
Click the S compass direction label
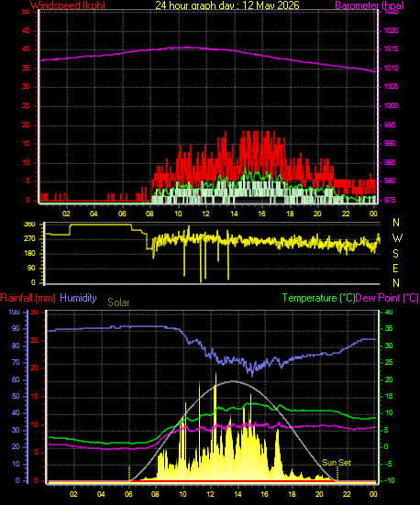coord(396,254)
